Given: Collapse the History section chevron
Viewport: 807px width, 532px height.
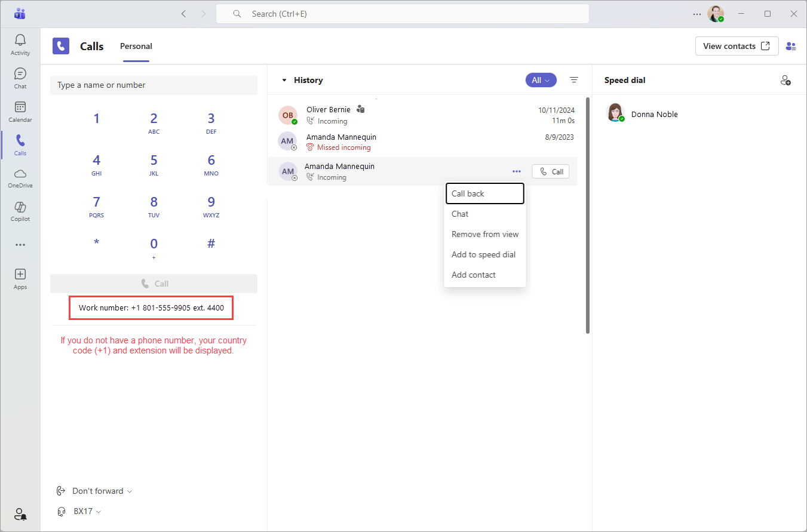Looking at the screenshot, I should [284, 79].
